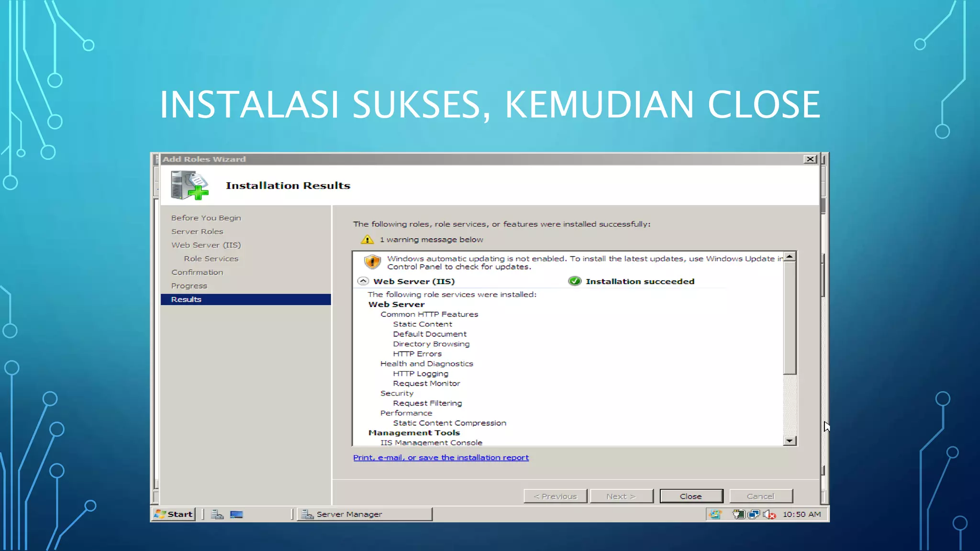The width and height of the screenshot is (980, 551).
Task: Click the results list scroll-down arrow
Action: pyautogui.click(x=790, y=441)
